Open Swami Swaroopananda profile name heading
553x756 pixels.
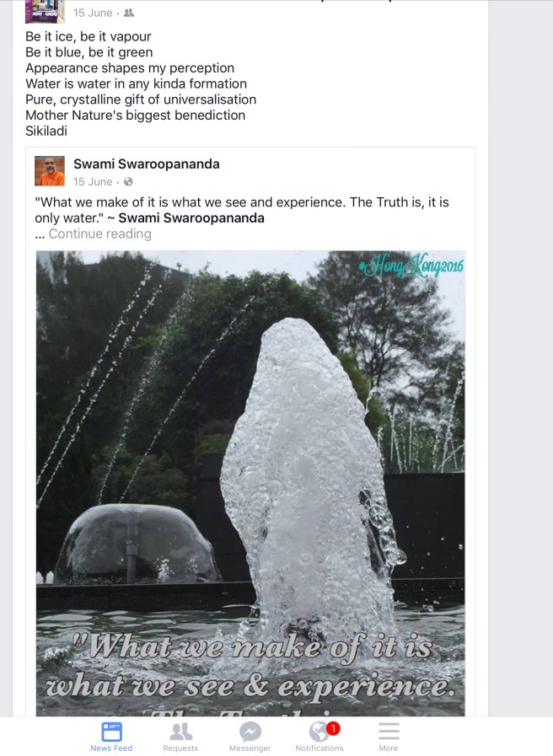[x=147, y=164]
